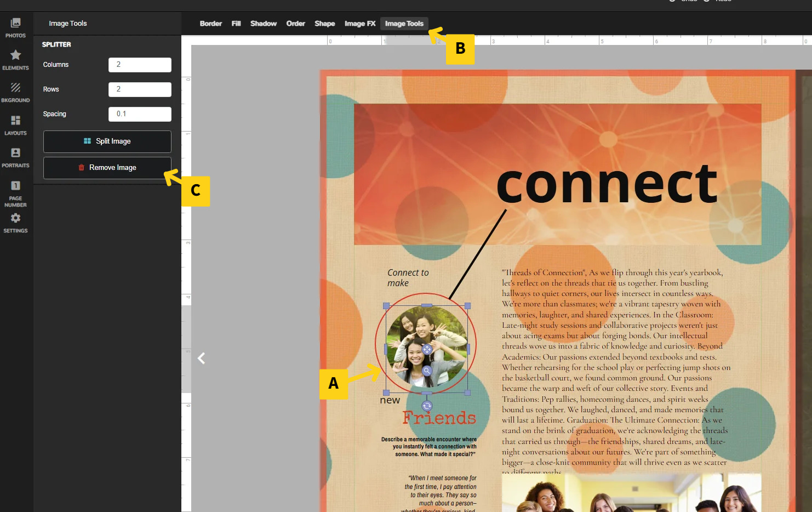Viewport: 812px width, 512px height.
Task: Click the magnifier zoom icon on the photo
Action: pos(427,371)
